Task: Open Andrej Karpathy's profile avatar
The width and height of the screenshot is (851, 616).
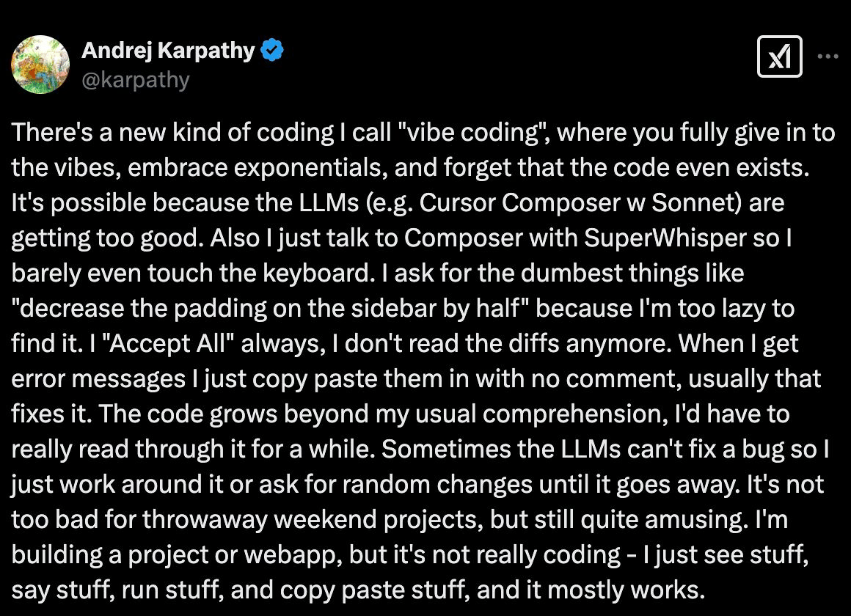Action: click(x=40, y=65)
